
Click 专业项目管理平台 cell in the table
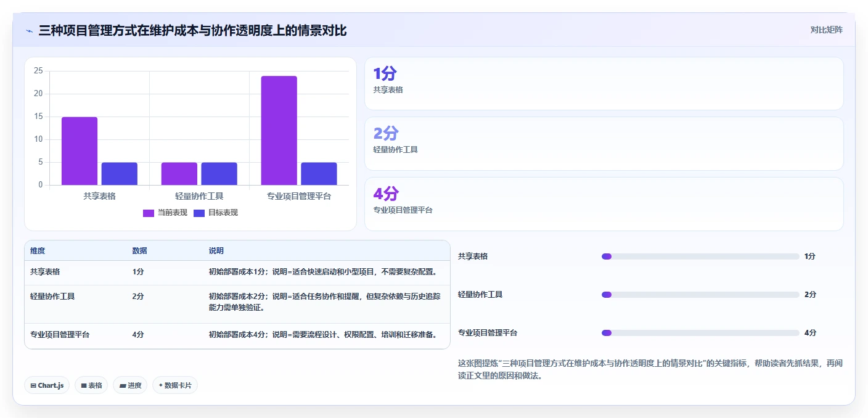[60, 335]
